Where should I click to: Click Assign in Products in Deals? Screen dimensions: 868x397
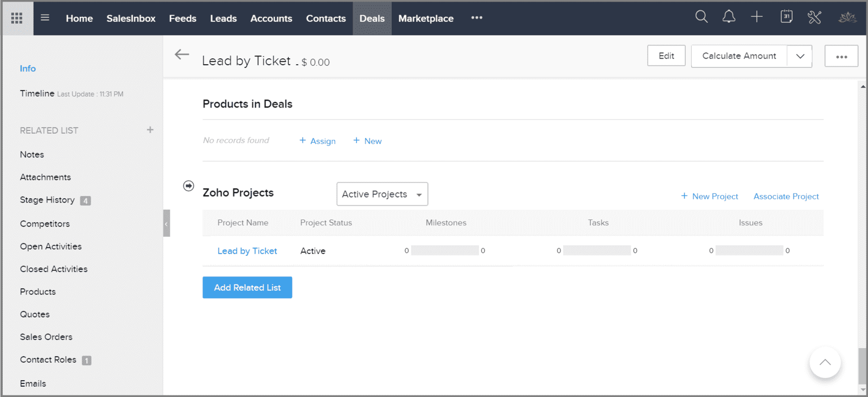tap(318, 141)
